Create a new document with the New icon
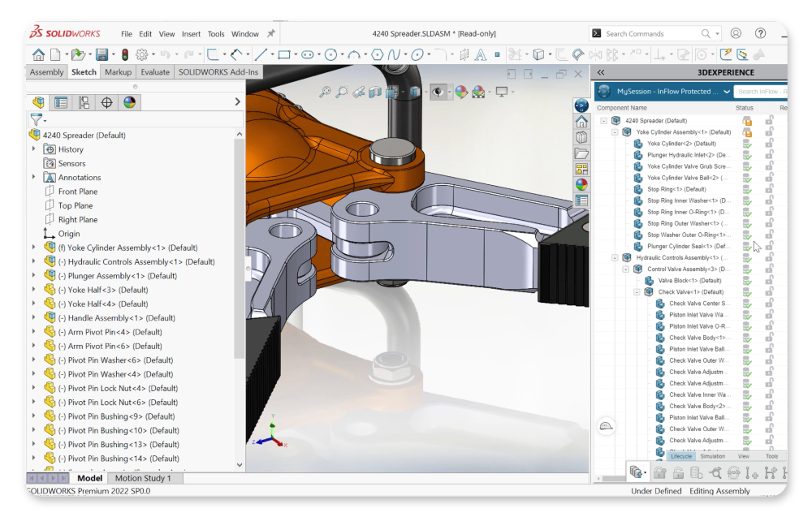Image resolution: width=812 pixels, height=517 pixels. pyautogui.click(x=55, y=54)
